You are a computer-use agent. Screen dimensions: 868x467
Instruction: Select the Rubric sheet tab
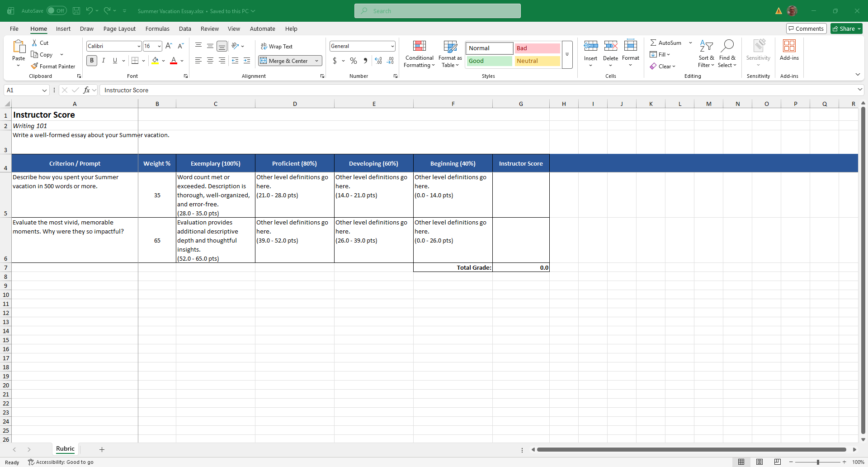pyautogui.click(x=65, y=449)
